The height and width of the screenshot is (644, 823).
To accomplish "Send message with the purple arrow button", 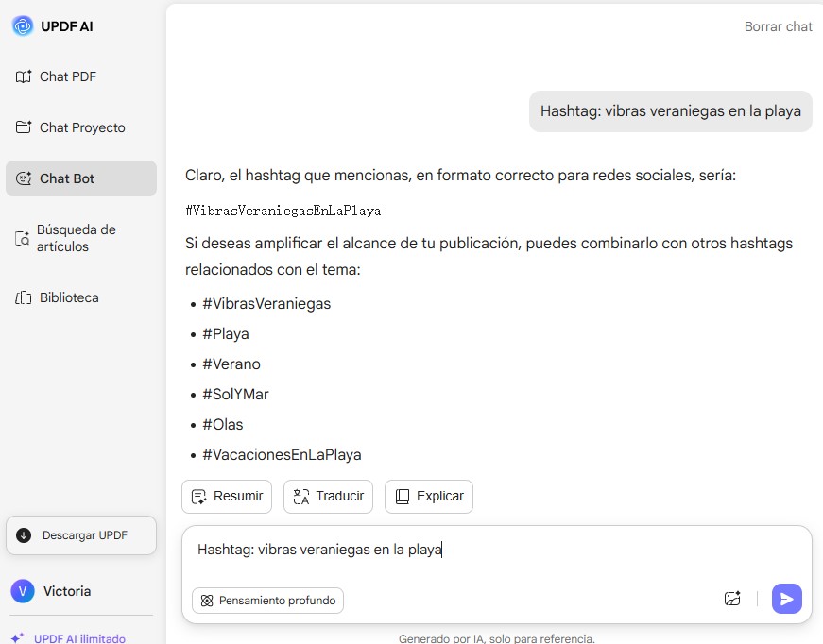I will [787, 599].
